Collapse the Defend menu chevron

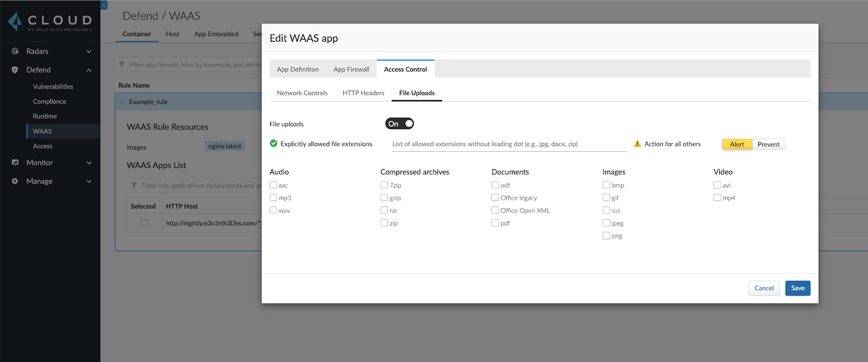(x=89, y=70)
